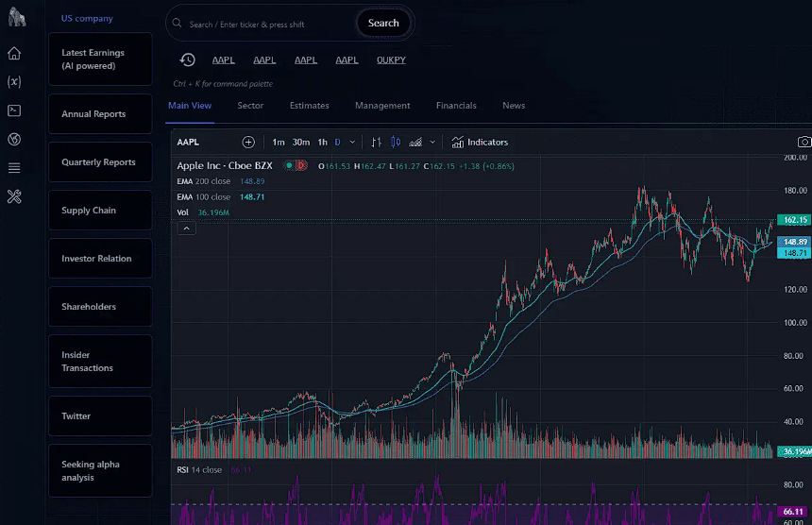Click the recent history clock icon
This screenshot has width=812, height=525.
click(188, 60)
